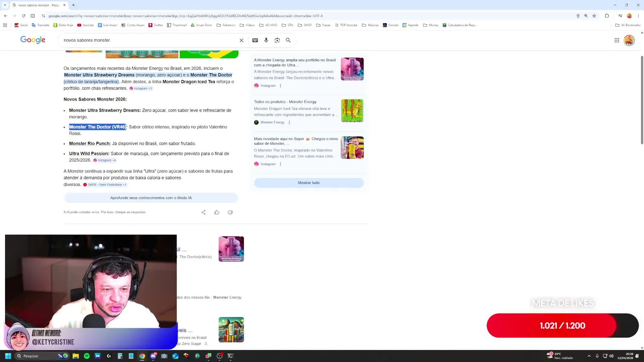Viewport: 644px width, 362px height.
Task: Open Monster Dragon Iced Tea yellow thumbnail
Action: (352, 111)
